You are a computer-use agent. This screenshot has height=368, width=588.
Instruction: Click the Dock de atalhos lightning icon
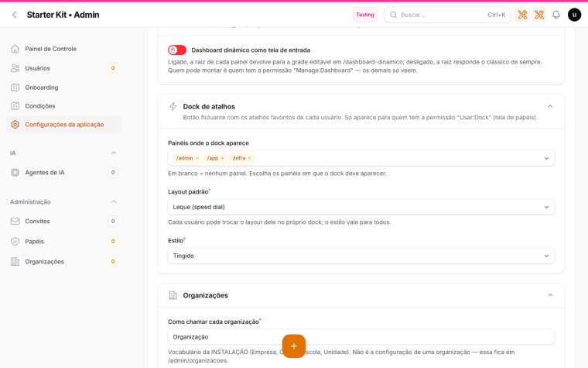point(173,106)
